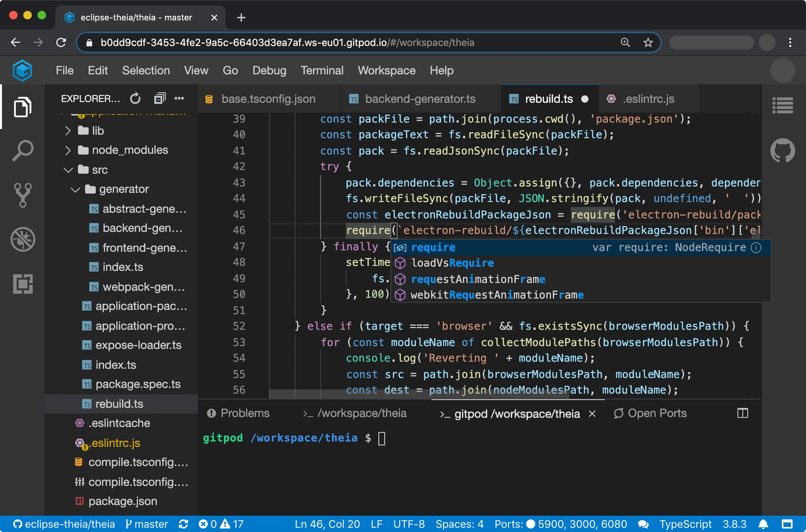Collapse all folders in the Explorer

point(160,98)
